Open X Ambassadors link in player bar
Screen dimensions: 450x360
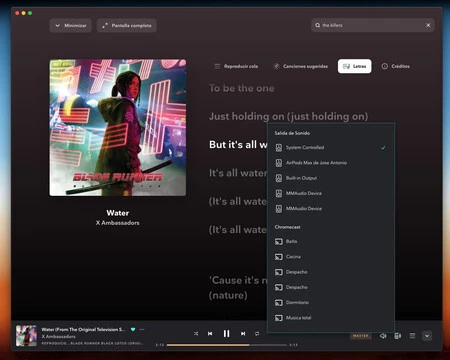[58, 336]
